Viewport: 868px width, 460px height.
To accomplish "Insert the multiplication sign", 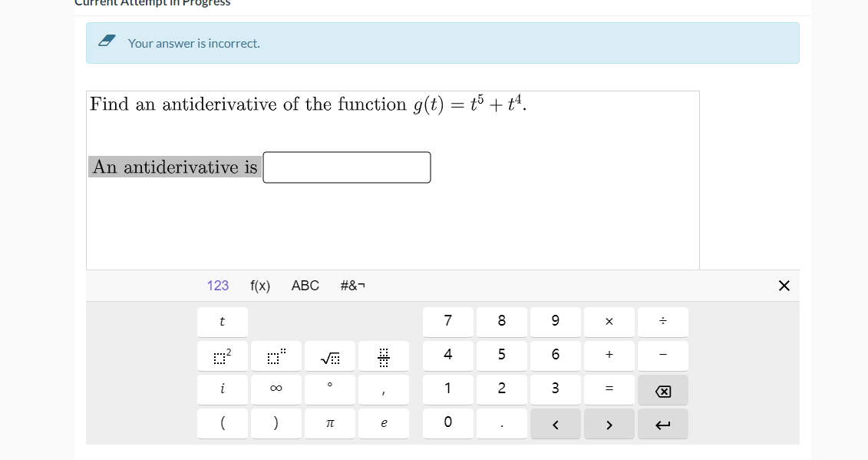I will pyautogui.click(x=609, y=322).
